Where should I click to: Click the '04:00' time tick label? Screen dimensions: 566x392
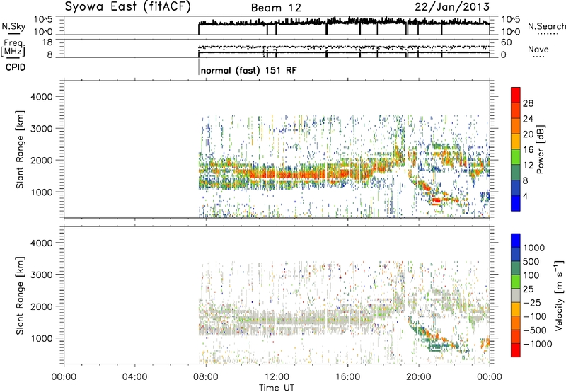pos(134,377)
